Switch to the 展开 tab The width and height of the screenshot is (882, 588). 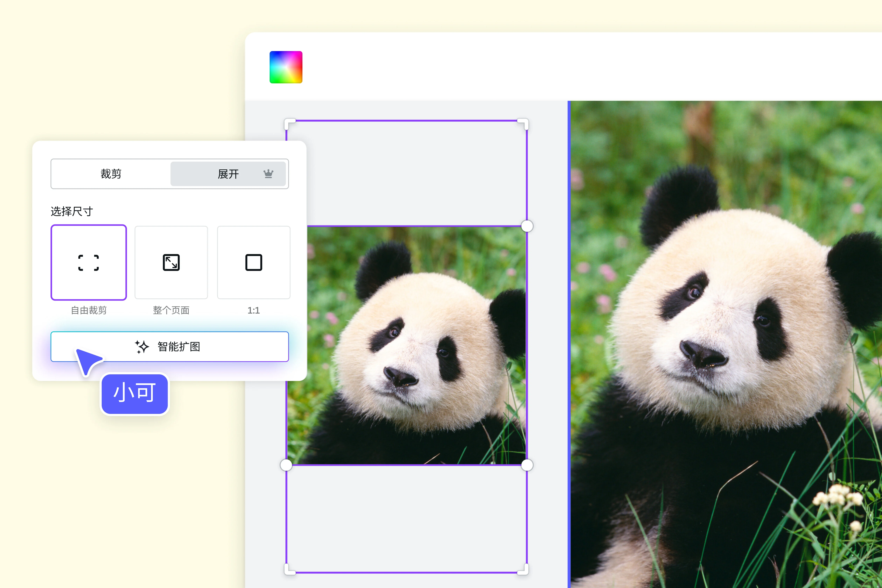click(x=228, y=174)
